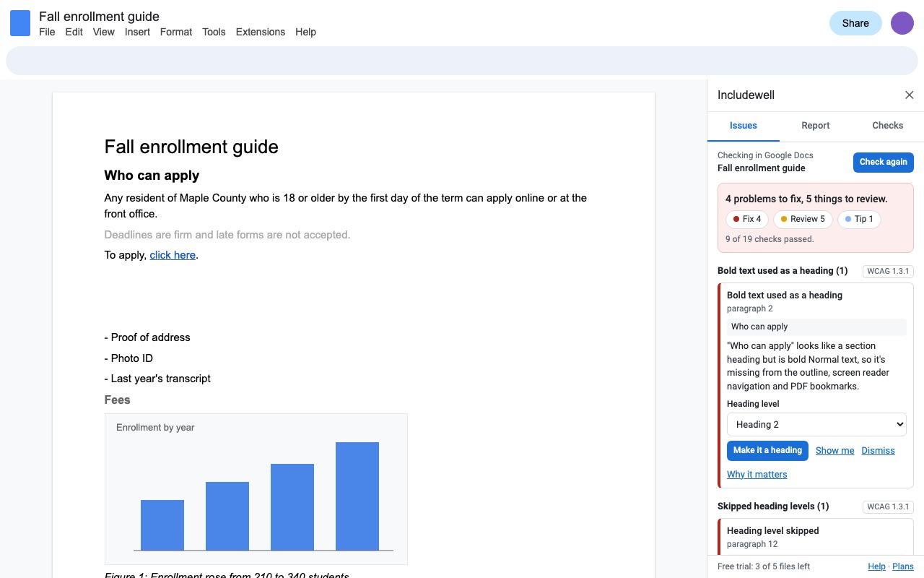This screenshot has height=578, width=924.
Task: Open the Insert menu
Action: tap(137, 32)
